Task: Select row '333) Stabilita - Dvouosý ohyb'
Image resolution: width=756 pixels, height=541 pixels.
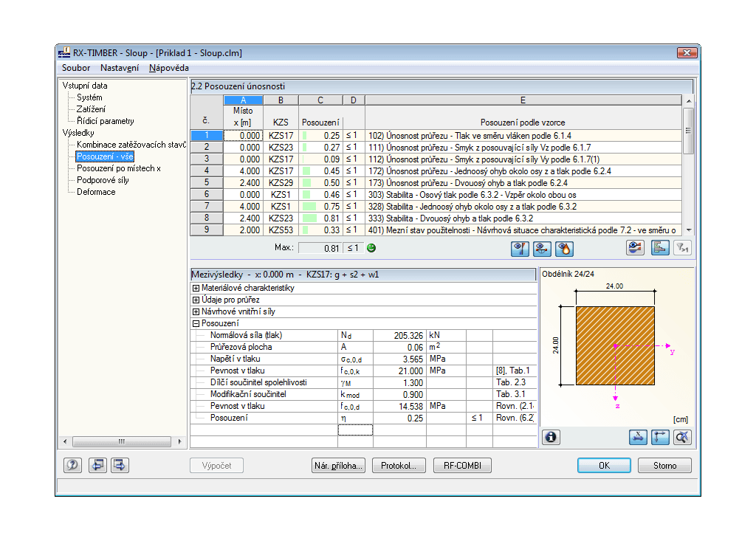Action: (523, 218)
